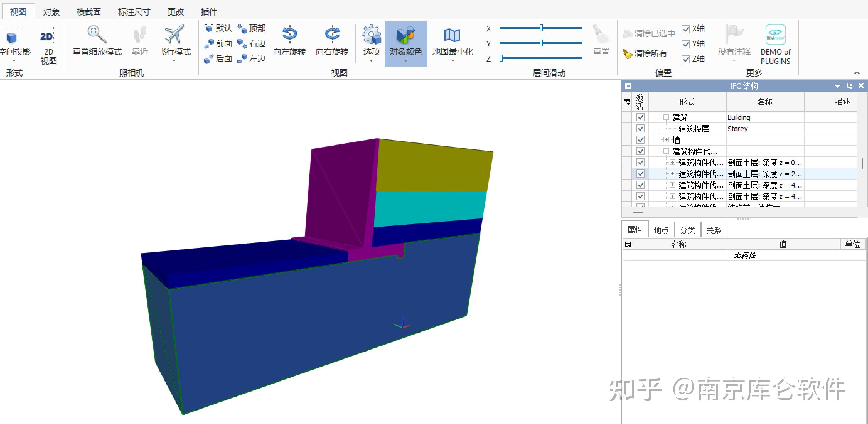Uncheck the X轴 checkbox
This screenshot has height=424, width=868.
point(685,29)
